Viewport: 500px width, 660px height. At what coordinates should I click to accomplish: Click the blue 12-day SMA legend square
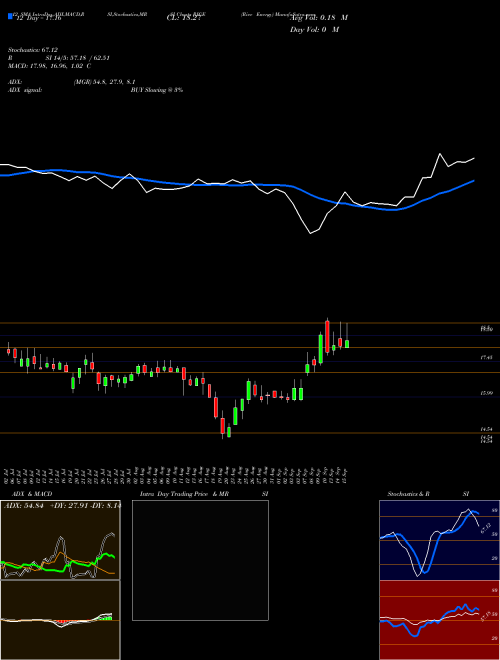pos(10,17)
